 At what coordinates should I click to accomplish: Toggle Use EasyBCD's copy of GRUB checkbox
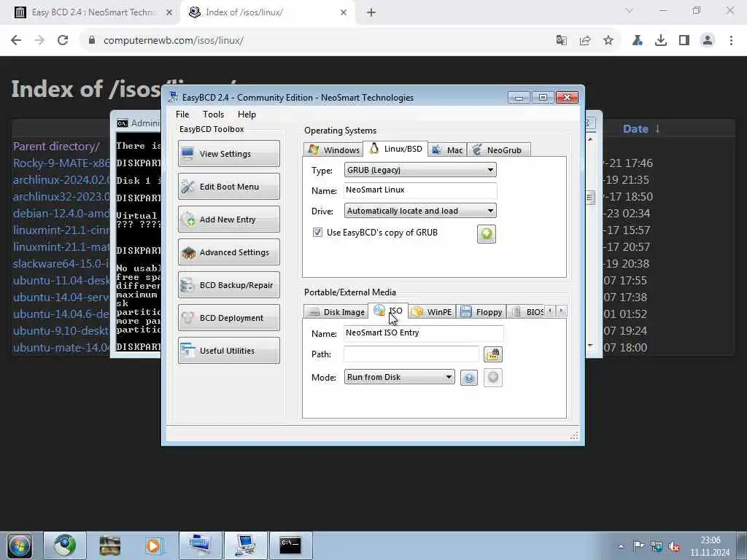317,233
